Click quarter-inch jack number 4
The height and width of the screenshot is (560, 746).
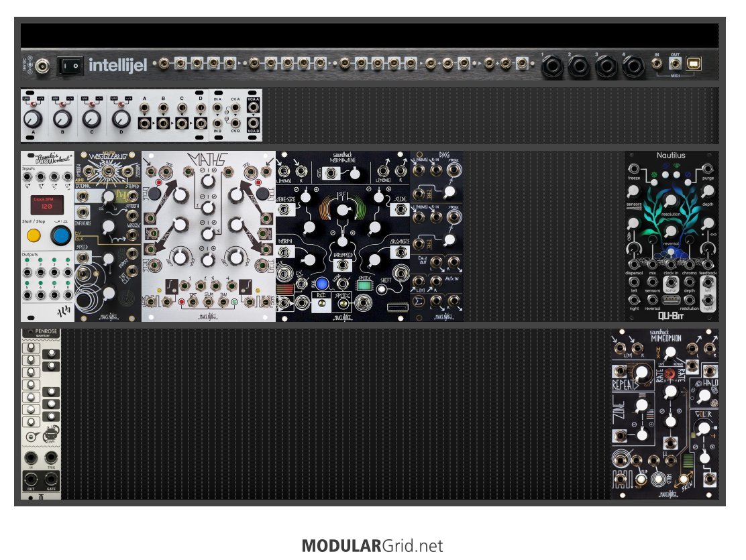coord(633,66)
